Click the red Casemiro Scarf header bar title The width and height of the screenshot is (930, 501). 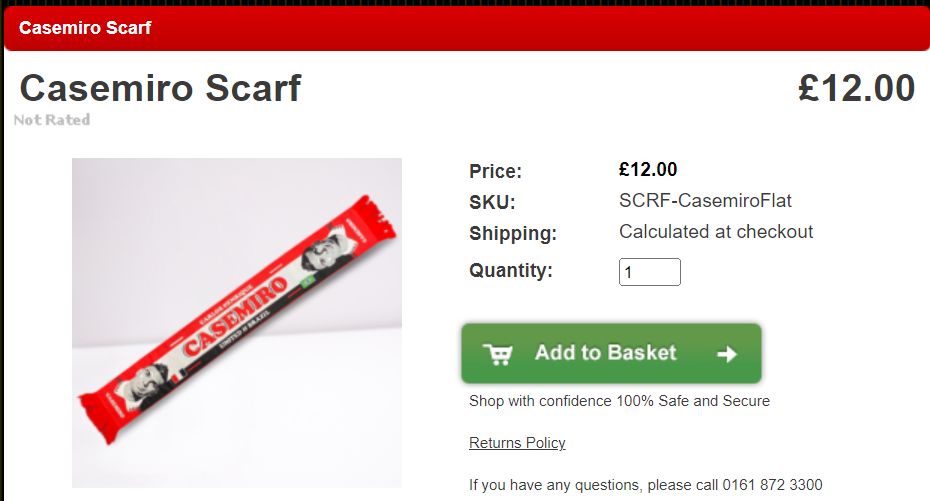(85, 28)
